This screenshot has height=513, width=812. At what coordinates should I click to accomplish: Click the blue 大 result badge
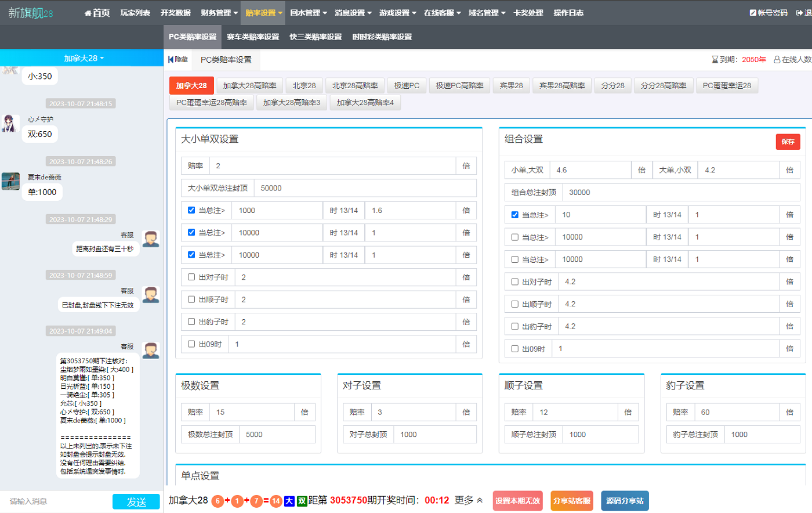click(289, 501)
